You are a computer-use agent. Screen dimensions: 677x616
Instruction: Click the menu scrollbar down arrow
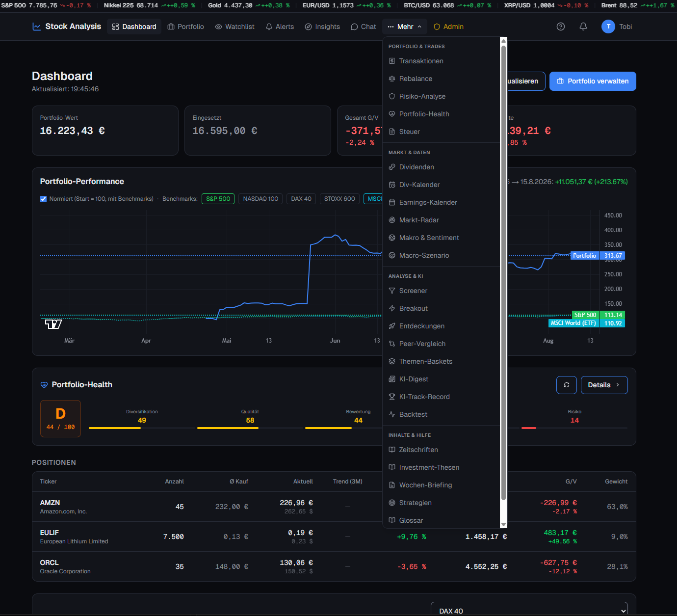[503, 525]
